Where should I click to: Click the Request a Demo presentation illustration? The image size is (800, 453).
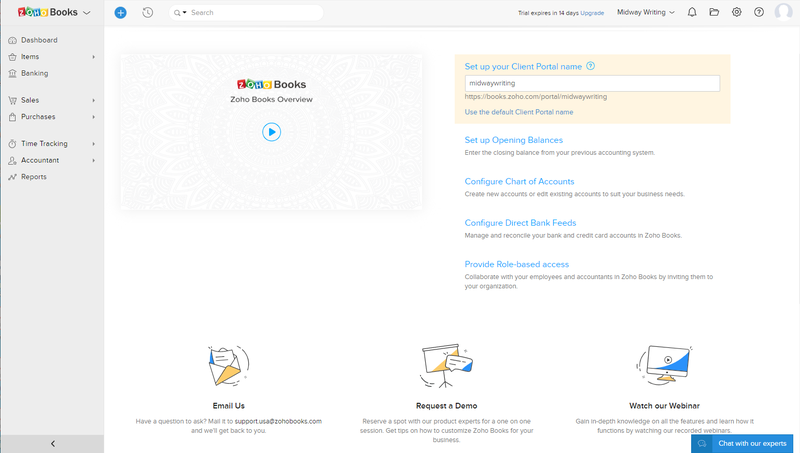point(446,366)
